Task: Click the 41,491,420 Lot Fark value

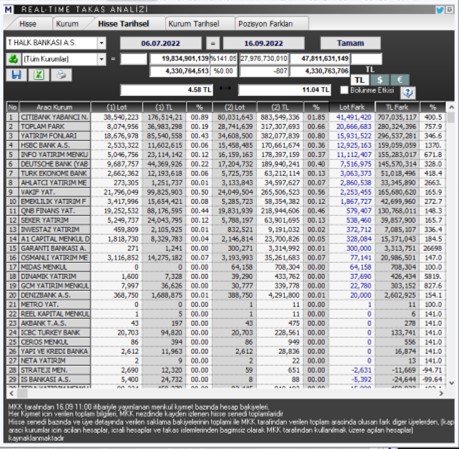Action: [354, 117]
